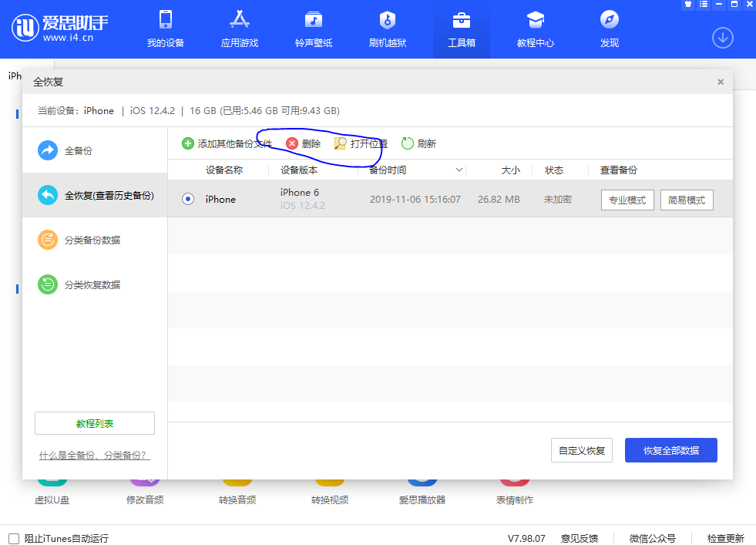Open 教程中心 in the navigation bar
The height and width of the screenshot is (545, 756).
535,29
